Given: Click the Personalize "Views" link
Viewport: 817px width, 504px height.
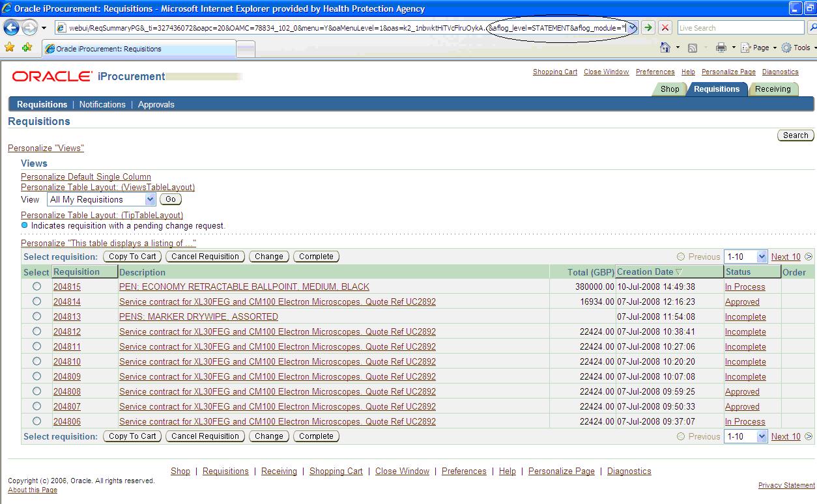Looking at the screenshot, I should pyautogui.click(x=46, y=148).
